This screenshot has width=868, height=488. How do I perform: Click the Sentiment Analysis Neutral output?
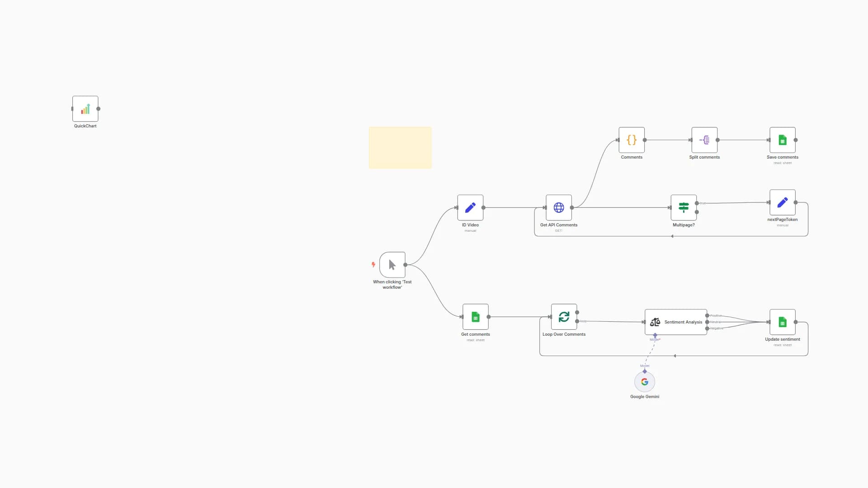(707, 322)
